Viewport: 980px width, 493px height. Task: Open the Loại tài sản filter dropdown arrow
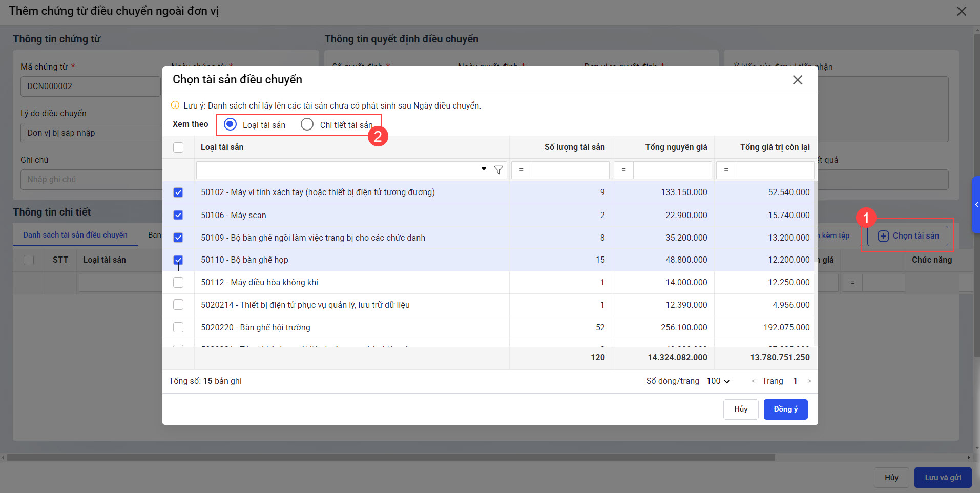tap(484, 169)
